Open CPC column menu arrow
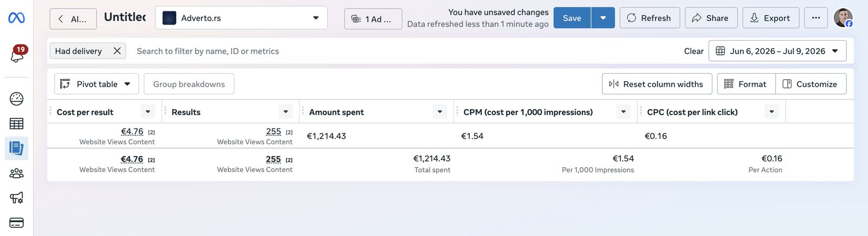868x236 pixels. coord(771,112)
